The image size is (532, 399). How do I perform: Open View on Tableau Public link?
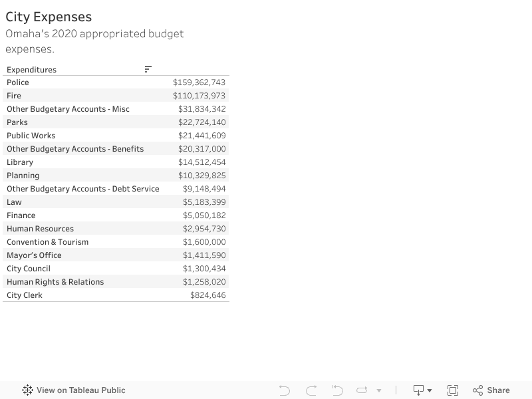pyautogui.click(x=74, y=390)
